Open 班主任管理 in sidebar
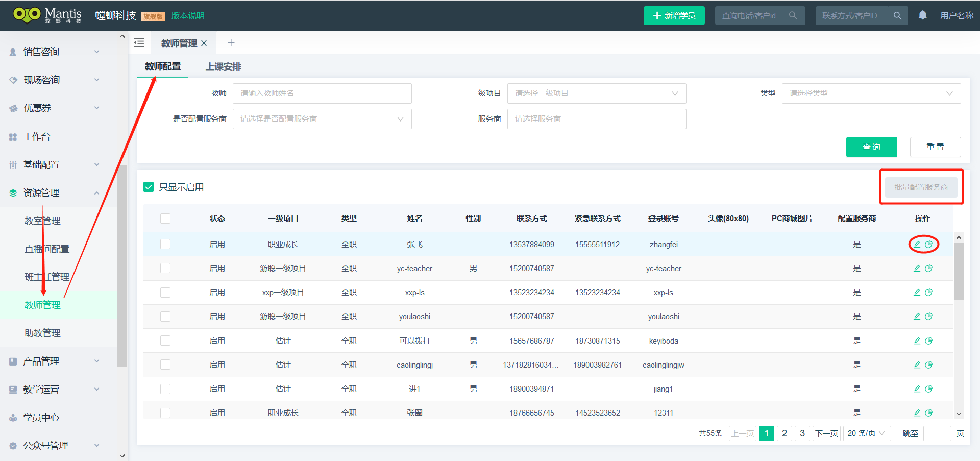The width and height of the screenshot is (980, 461). point(47,277)
